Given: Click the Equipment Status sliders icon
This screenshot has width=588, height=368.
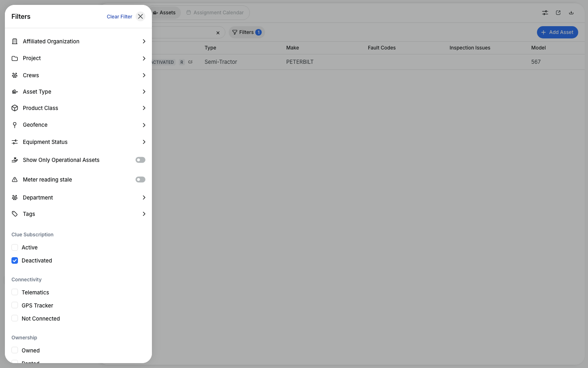Looking at the screenshot, I should click(x=15, y=142).
